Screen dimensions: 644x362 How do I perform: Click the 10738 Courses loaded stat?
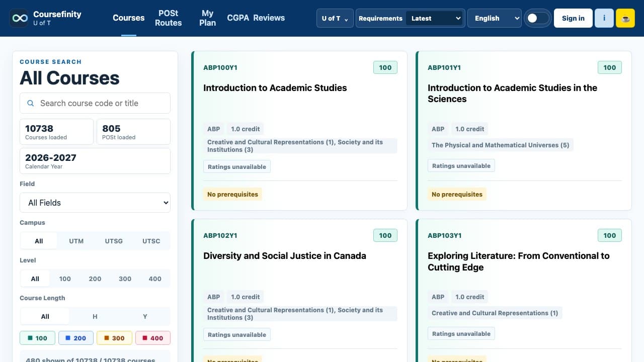click(56, 132)
